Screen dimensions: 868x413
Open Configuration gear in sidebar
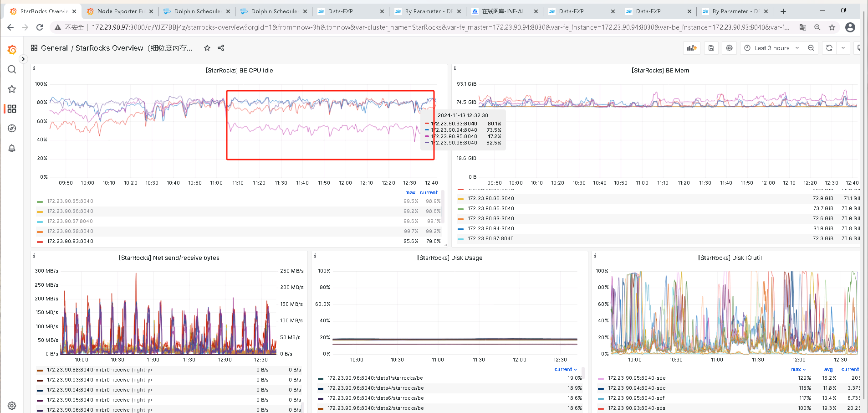pyautogui.click(x=12, y=406)
